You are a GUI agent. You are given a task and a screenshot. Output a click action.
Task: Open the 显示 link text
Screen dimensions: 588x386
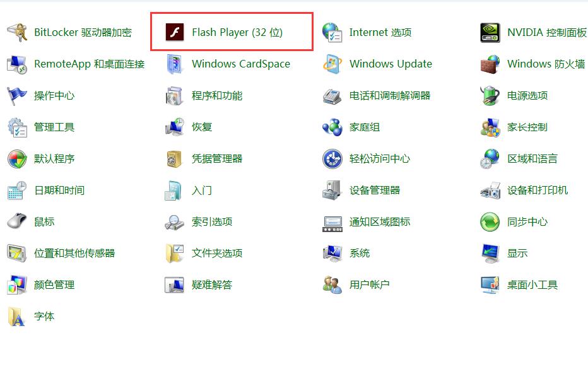[517, 254]
